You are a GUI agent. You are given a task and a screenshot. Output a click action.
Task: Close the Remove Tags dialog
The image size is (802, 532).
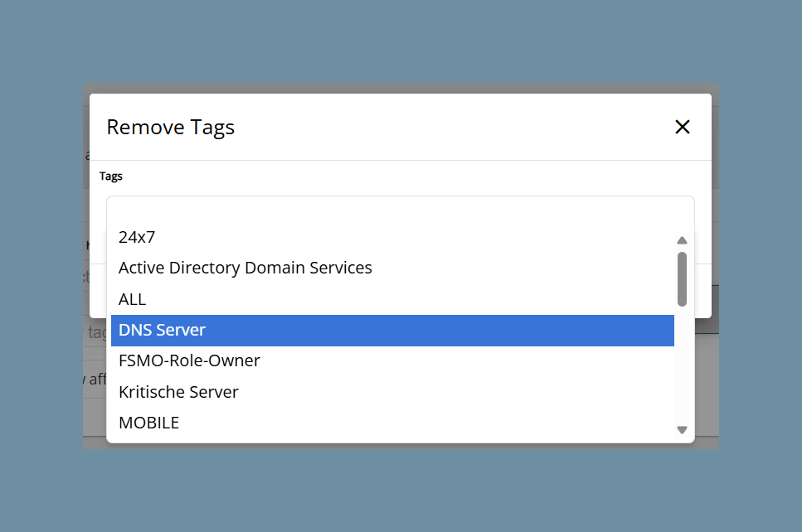coord(683,127)
